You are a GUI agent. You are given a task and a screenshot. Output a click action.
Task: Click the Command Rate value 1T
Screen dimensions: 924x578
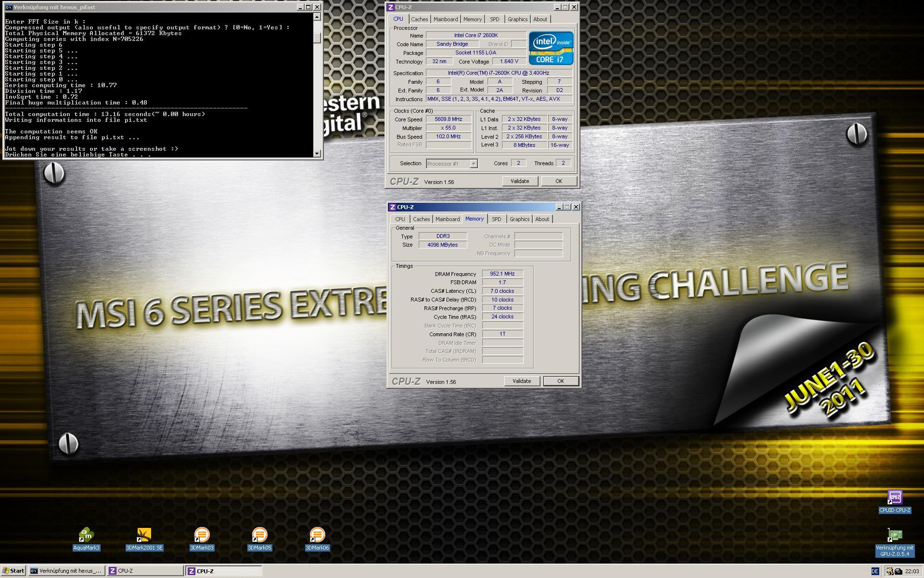pos(502,334)
